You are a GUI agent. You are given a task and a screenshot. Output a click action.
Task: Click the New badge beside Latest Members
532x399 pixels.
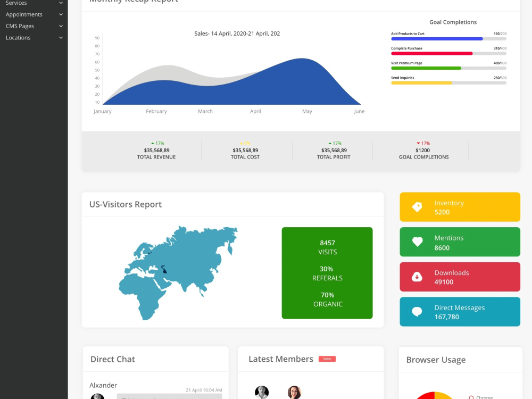(x=327, y=359)
